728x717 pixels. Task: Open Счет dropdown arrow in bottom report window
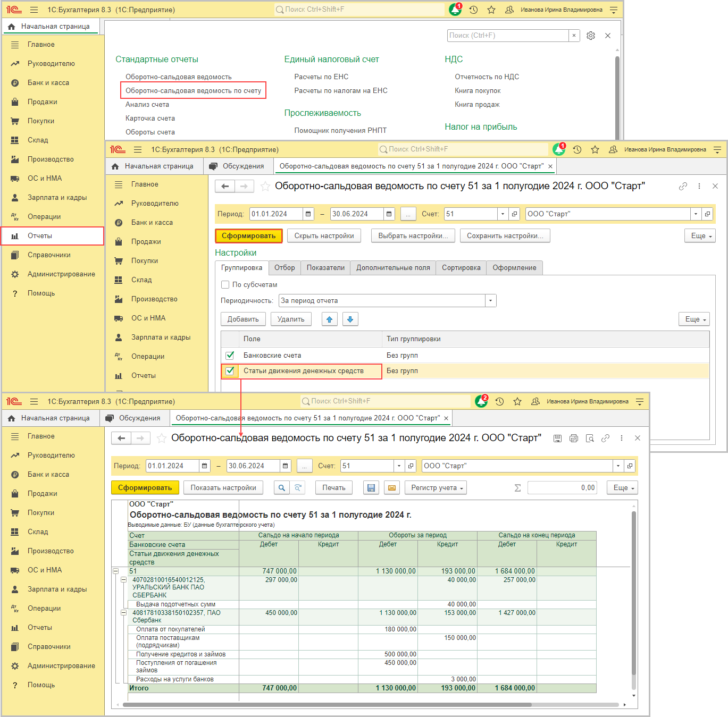coord(399,466)
